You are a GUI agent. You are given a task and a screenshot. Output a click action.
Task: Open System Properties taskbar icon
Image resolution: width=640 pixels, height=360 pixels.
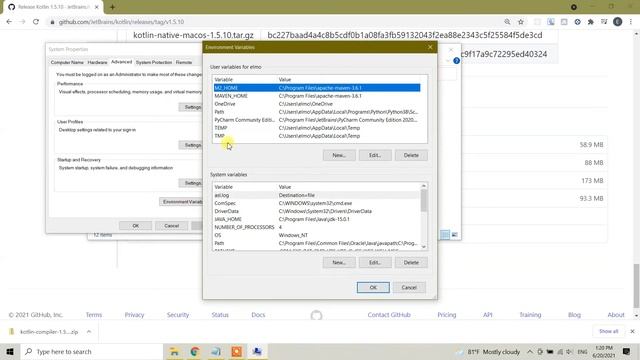tap(257, 351)
